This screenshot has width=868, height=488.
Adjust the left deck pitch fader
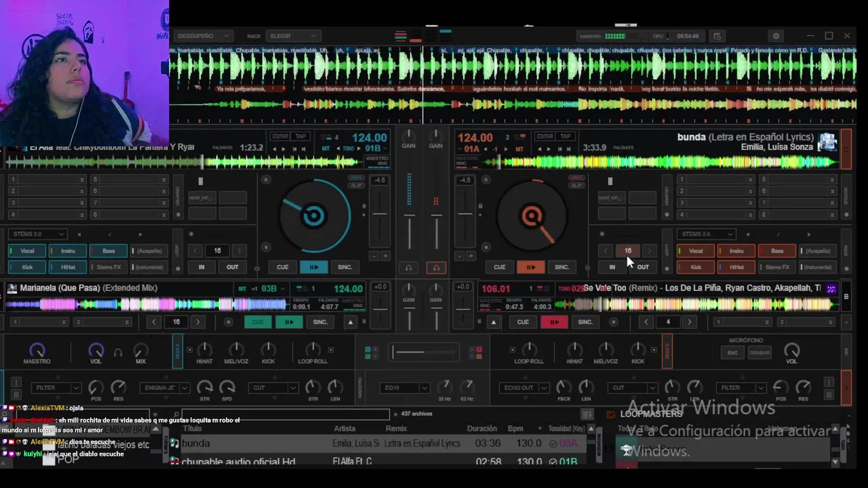pyautogui.click(x=380, y=213)
